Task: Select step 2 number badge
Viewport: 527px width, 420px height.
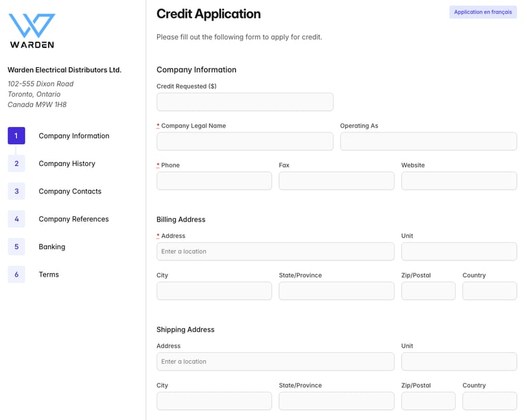Action: [x=16, y=163]
